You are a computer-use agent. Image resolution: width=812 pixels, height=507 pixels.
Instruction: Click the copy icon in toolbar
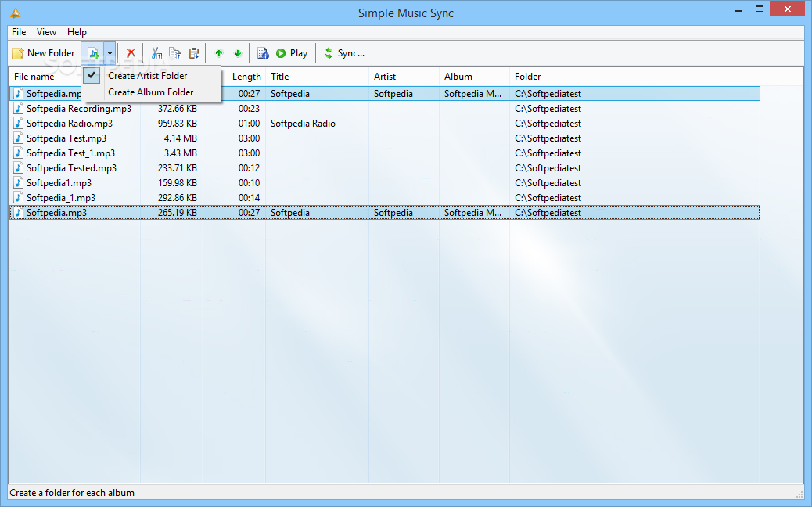[175, 53]
